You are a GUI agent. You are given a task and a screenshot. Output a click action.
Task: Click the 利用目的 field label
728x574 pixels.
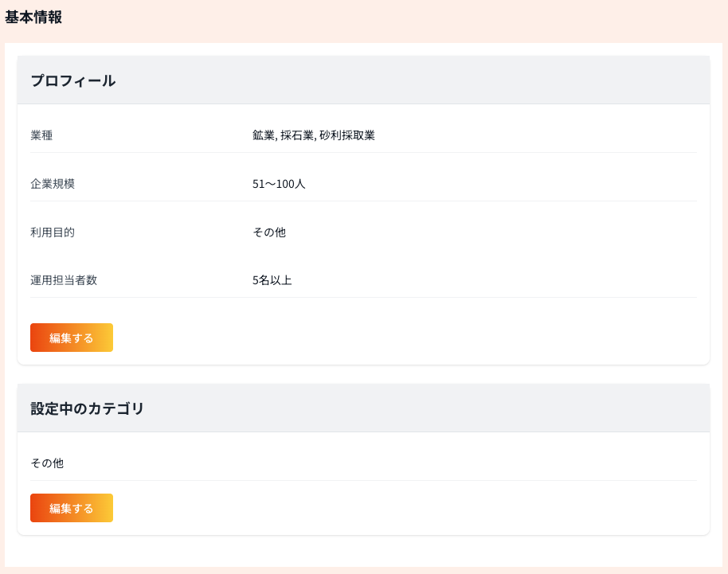pyautogui.click(x=53, y=232)
